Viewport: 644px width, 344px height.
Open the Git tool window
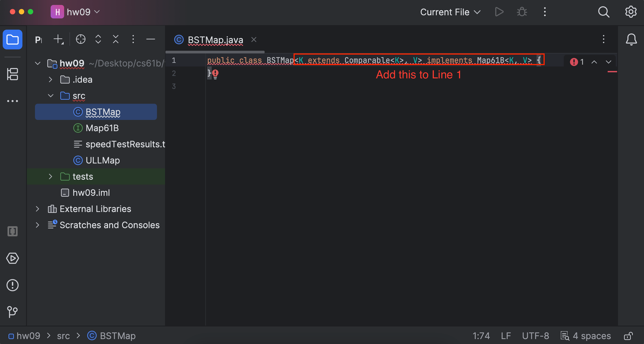[x=13, y=312]
